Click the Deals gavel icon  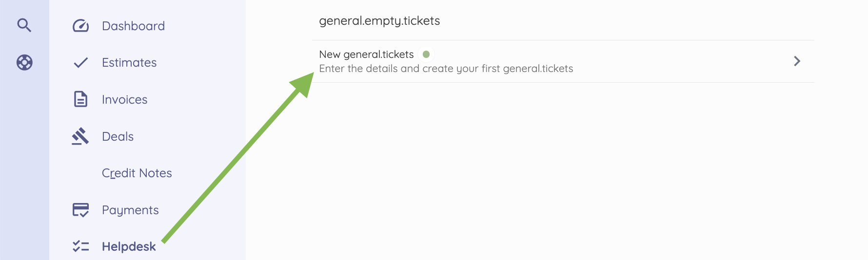[x=80, y=136]
